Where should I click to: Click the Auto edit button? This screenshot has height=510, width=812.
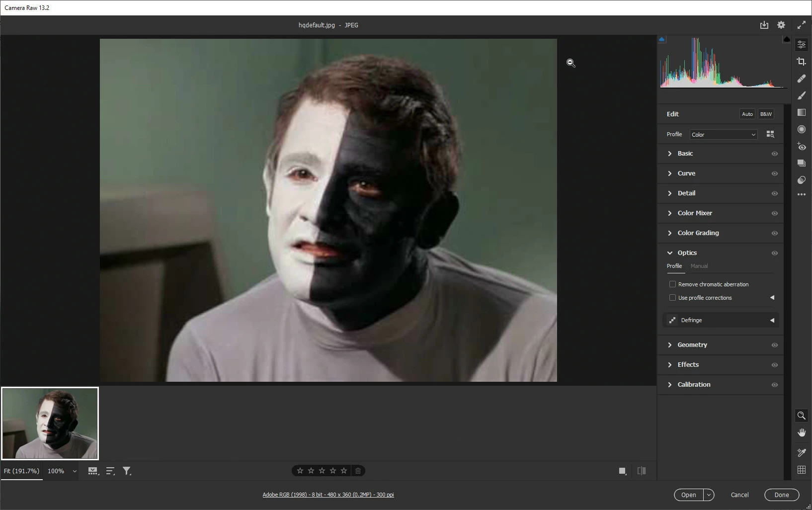(747, 114)
